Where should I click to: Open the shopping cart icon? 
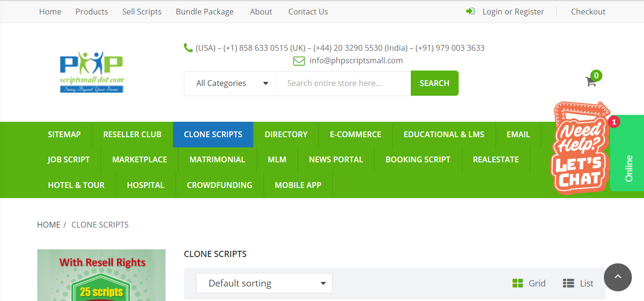click(590, 82)
